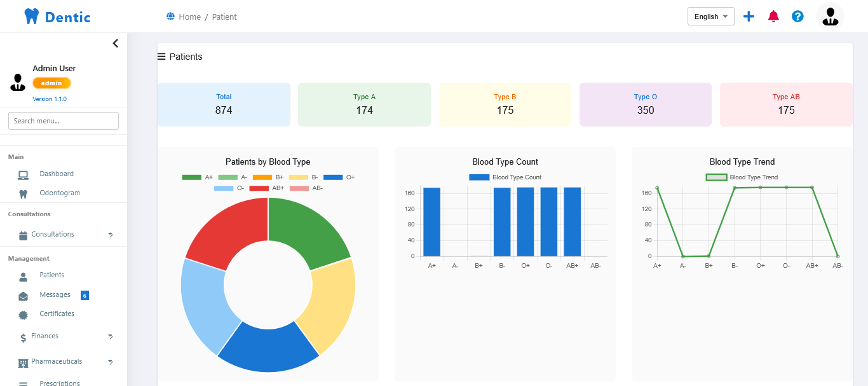This screenshot has width=868, height=386.
Task: Click the help question mark icon
Action: pyautogui.click(x=797, y=16)
